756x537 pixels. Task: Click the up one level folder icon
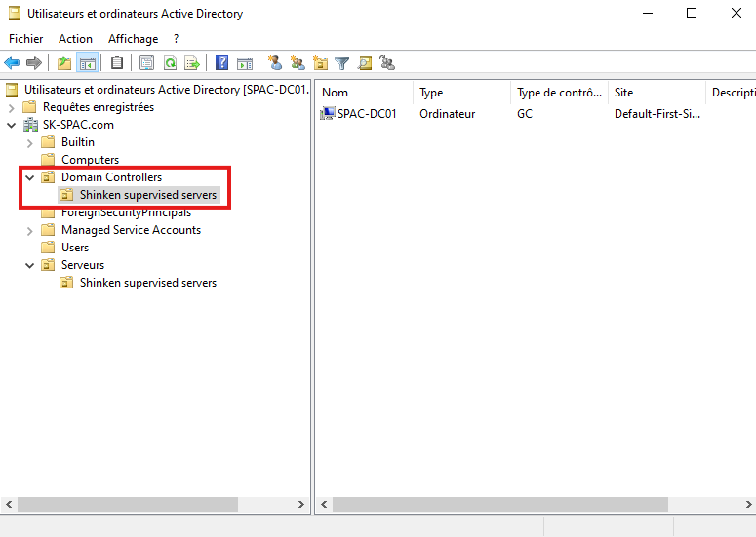pyautogui.click(x=64, y=63)
